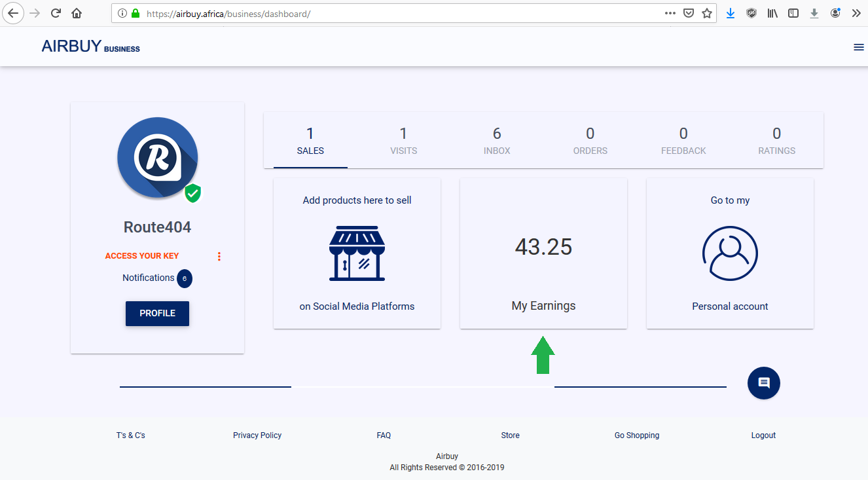
Task: Open the Privacy Policy footer link
Action: (x=257, y=435)
